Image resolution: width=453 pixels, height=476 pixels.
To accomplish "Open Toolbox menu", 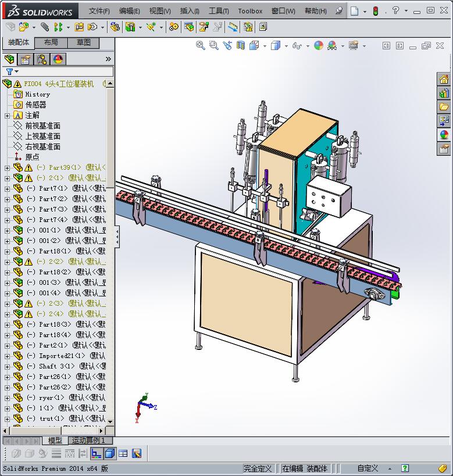I will tap(250, 11).
